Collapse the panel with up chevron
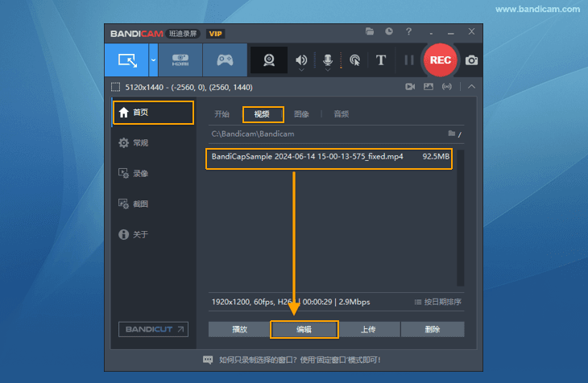This screenshot has width=588, height=383. 471,87
